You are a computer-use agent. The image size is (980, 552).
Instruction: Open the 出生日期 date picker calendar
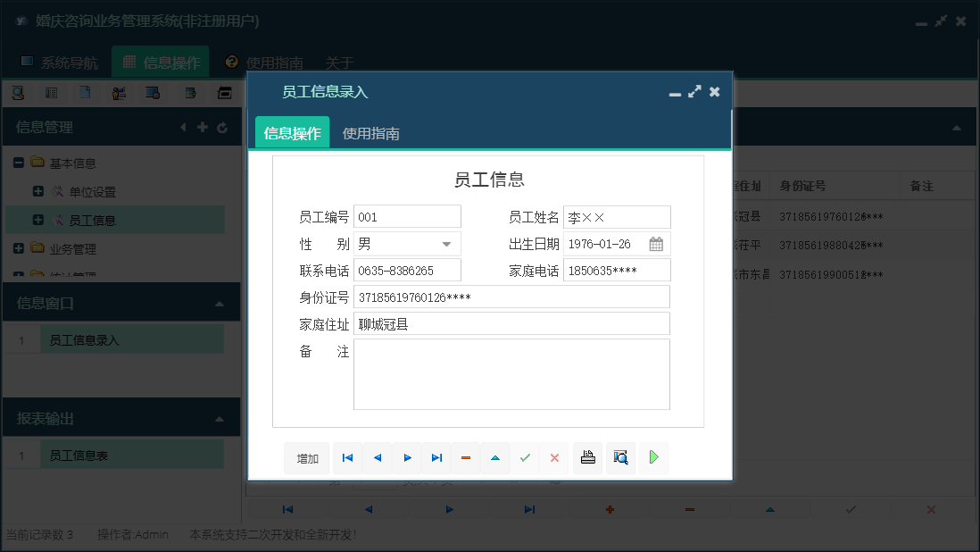(x=658, y=243)
